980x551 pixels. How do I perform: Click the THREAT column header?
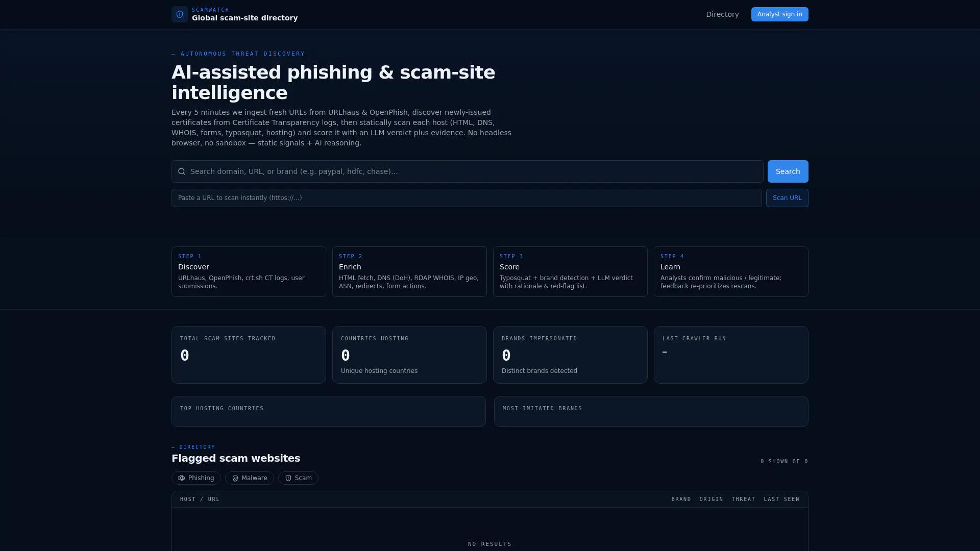point(743,499)
